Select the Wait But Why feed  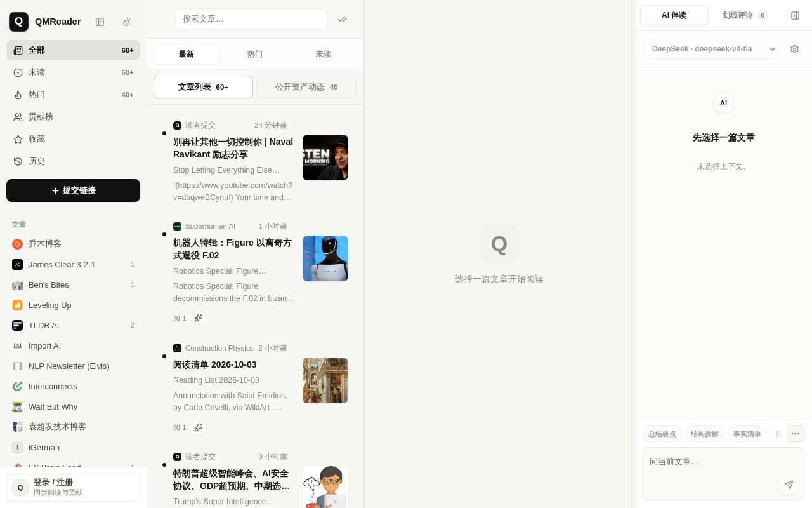(73, 406)
